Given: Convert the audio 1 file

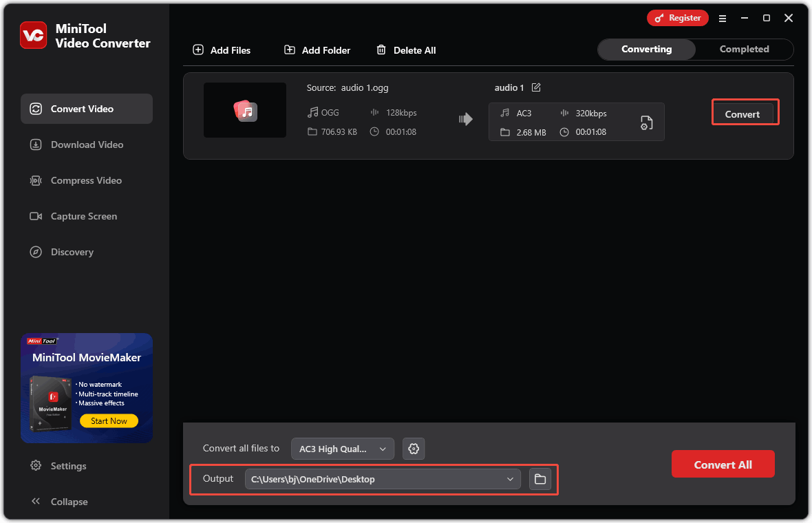Looking at the screenshot, I should click(742, 114).
